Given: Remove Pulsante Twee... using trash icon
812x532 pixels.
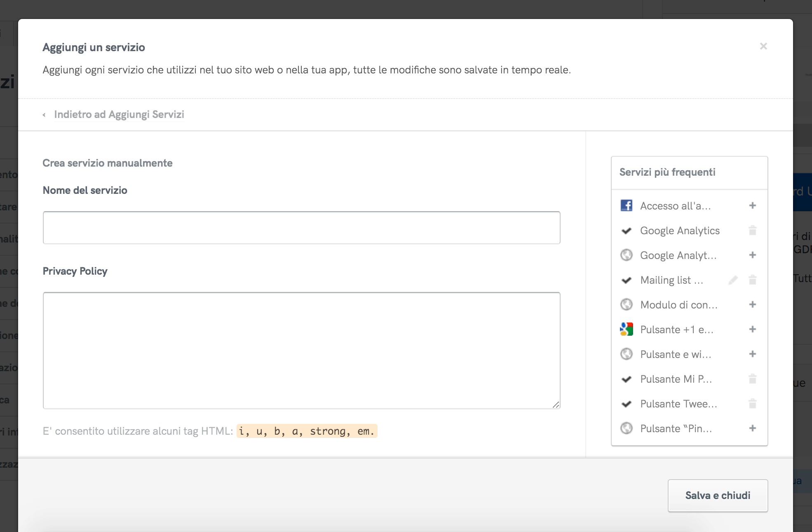Looking at the screenshot, I should (752, 404).
